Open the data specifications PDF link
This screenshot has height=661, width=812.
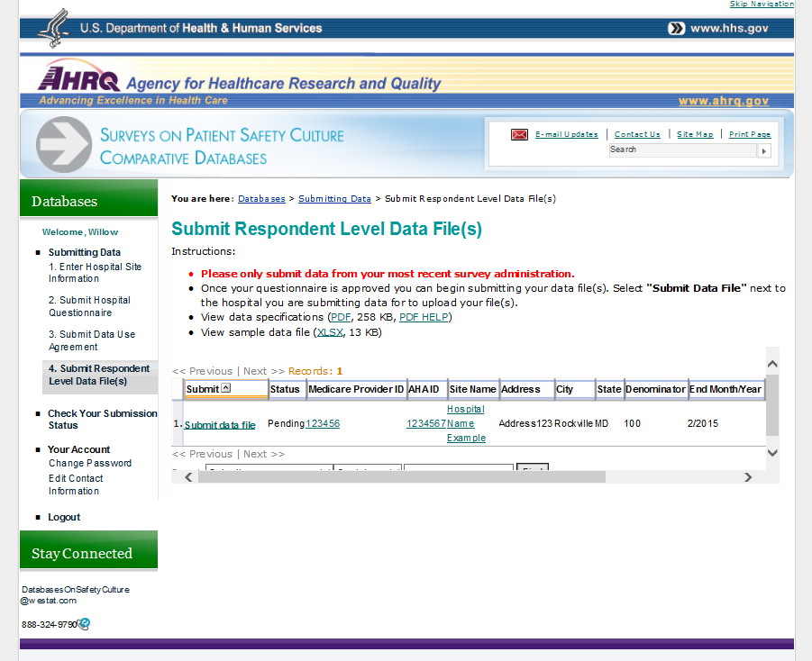coord(341,317)
